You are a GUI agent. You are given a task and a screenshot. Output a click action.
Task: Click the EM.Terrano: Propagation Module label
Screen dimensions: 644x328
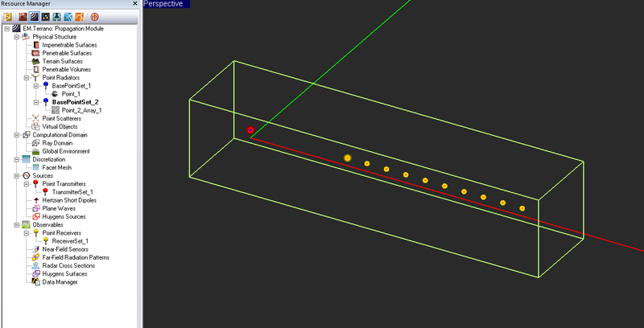[x=64, y=29]
